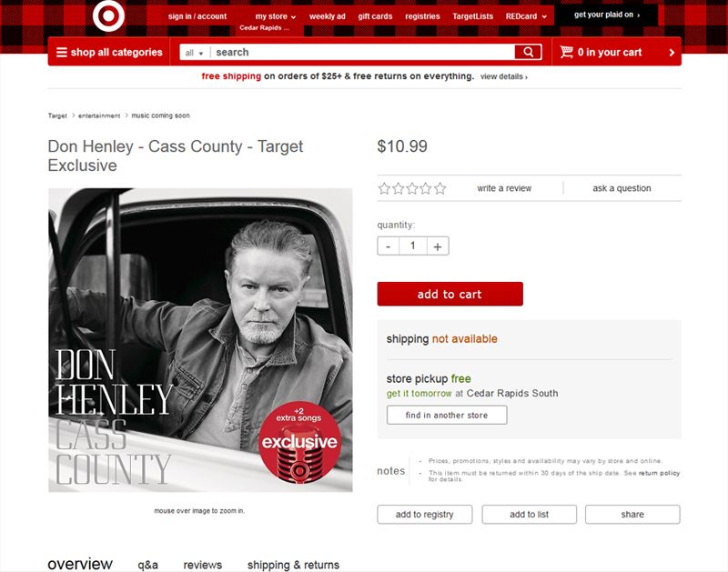
Task: Click the search magnifier button
Action: pos(528,52)
